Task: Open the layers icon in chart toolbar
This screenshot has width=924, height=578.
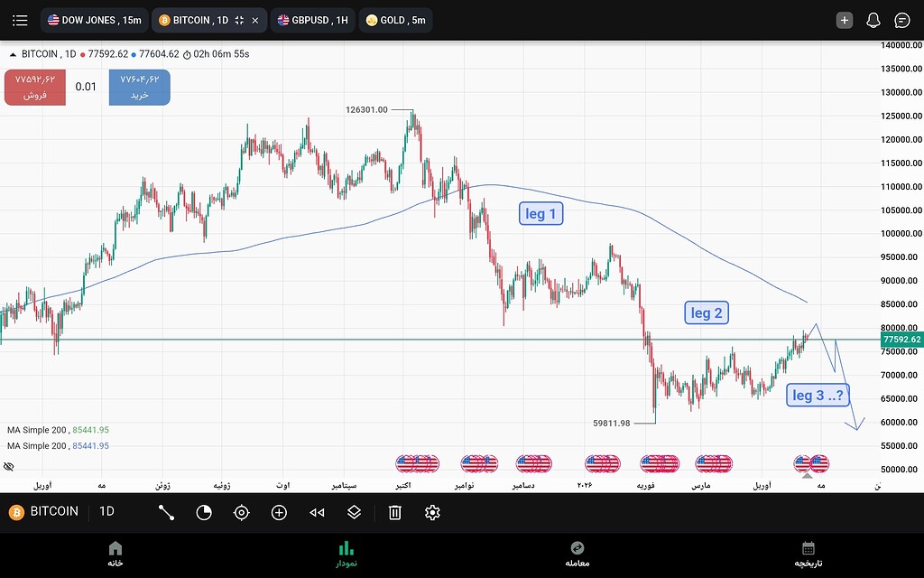Action: click(x=355, y=512)
